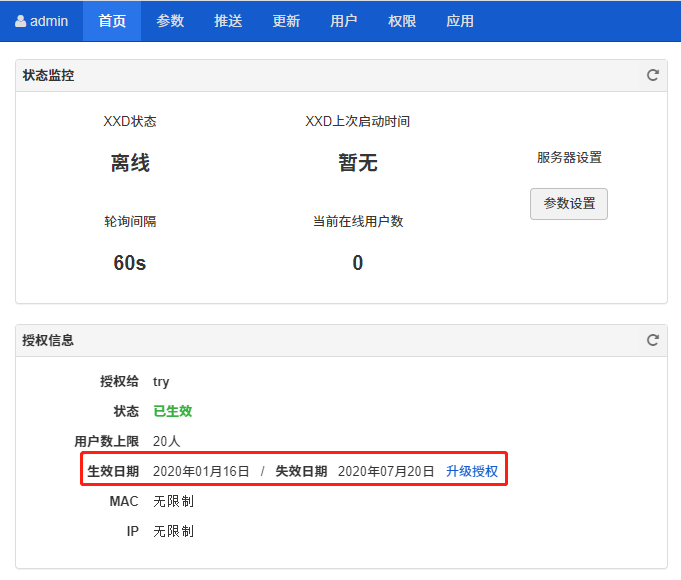The width and height of the screenshot is (681, 580).
Task: Navigate to the 用户 section
Action: pyautogui.click(x=344, y=21)
